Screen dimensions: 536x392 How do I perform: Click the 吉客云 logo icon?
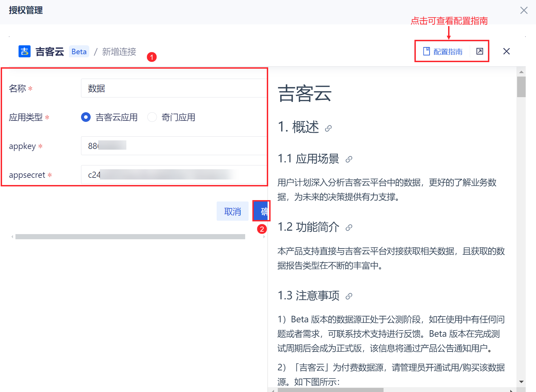[24, 51]
